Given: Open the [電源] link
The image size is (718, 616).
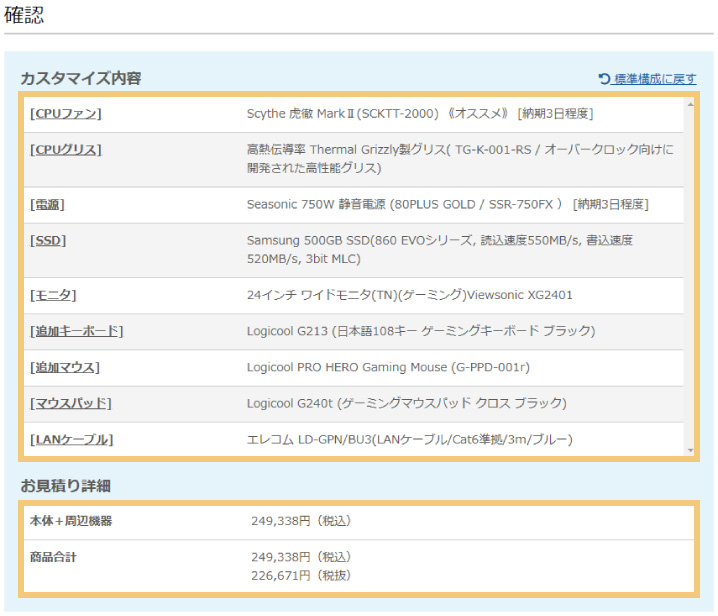Looking at the screenshot, I should [x=47, y=204].
